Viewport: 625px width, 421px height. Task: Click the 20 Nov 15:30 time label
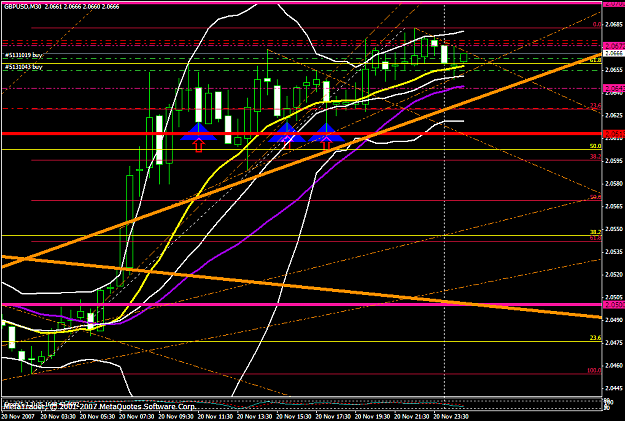(294, 417)
